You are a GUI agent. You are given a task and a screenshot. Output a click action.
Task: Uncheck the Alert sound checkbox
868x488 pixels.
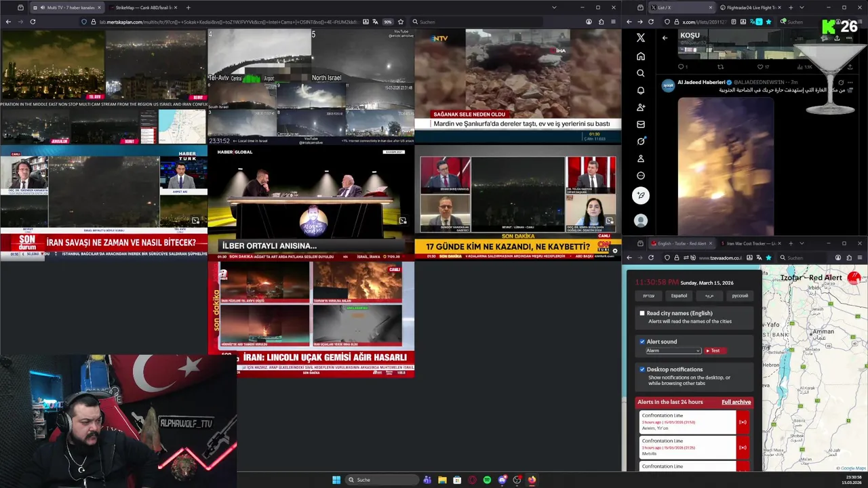point(642,342)
